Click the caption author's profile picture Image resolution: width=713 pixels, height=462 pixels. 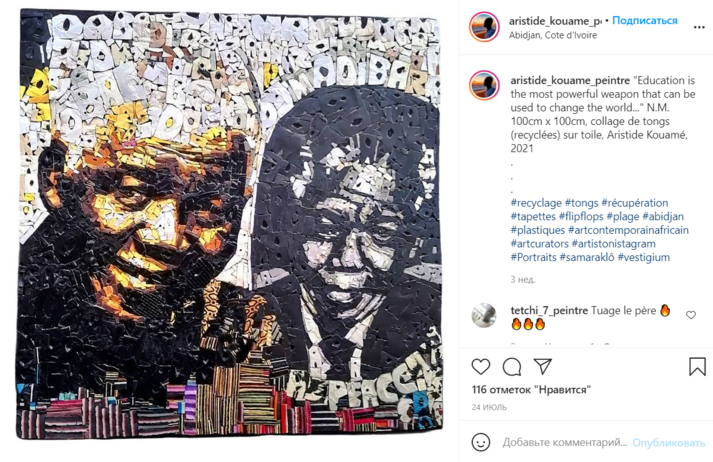click(484, 85)
